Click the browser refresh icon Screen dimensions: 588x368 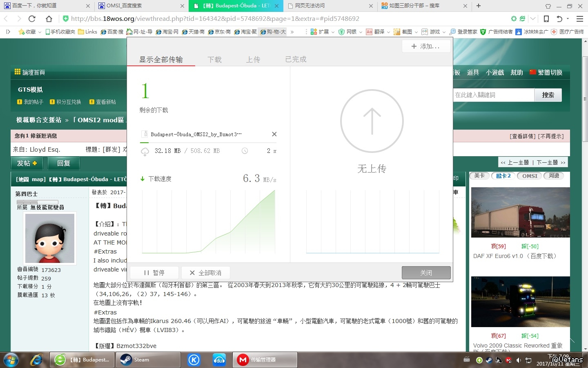[x=32, y=19]
